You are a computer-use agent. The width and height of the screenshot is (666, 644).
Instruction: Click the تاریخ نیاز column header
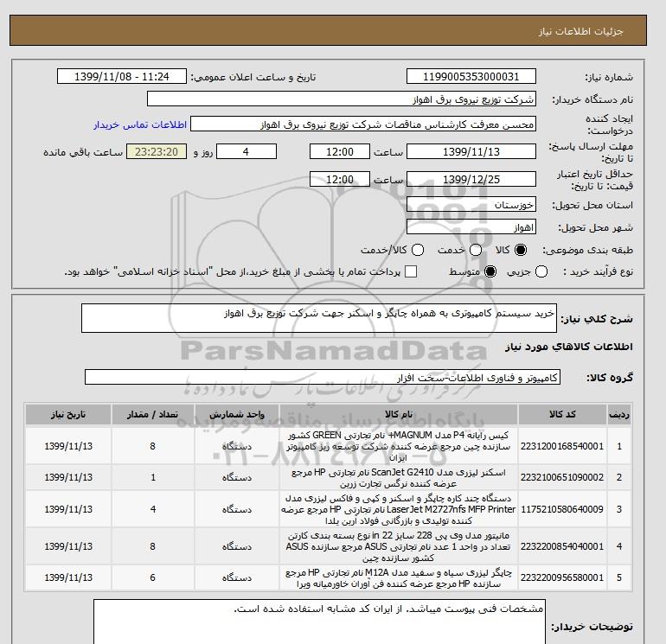68,414
